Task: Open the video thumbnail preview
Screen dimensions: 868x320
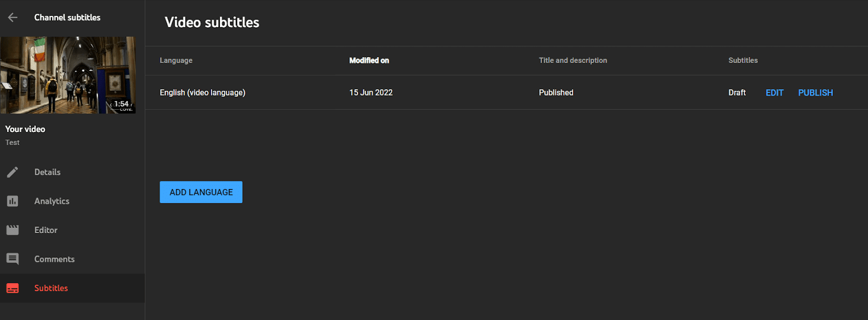Action: click(68, 75)
